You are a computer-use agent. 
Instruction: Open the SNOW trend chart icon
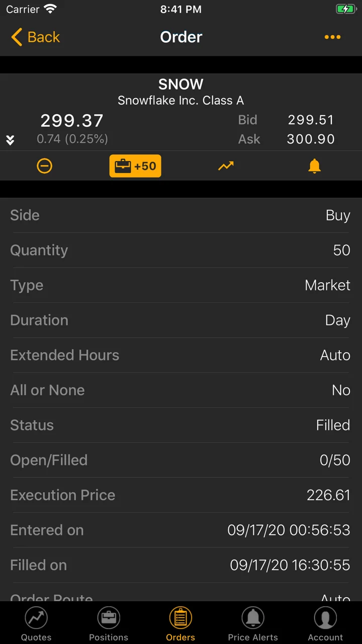tap(226, 166)
